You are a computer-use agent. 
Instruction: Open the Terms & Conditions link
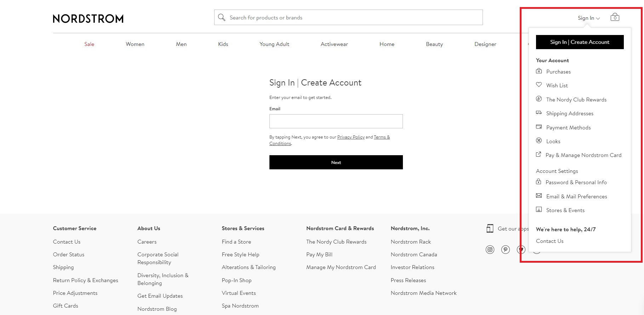(382, 137)
